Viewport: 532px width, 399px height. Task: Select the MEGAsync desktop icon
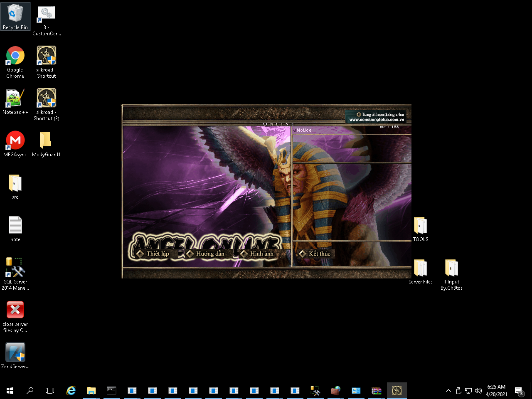[15, 144]
